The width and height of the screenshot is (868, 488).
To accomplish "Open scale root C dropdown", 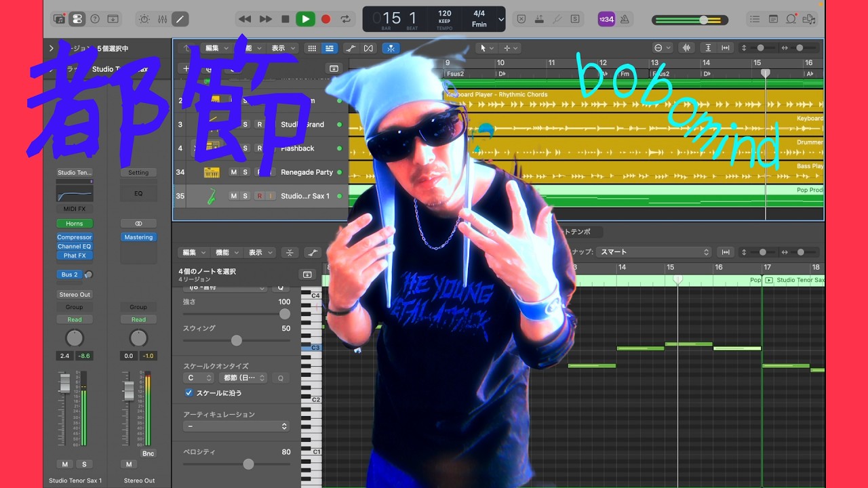I will [199, 378].
